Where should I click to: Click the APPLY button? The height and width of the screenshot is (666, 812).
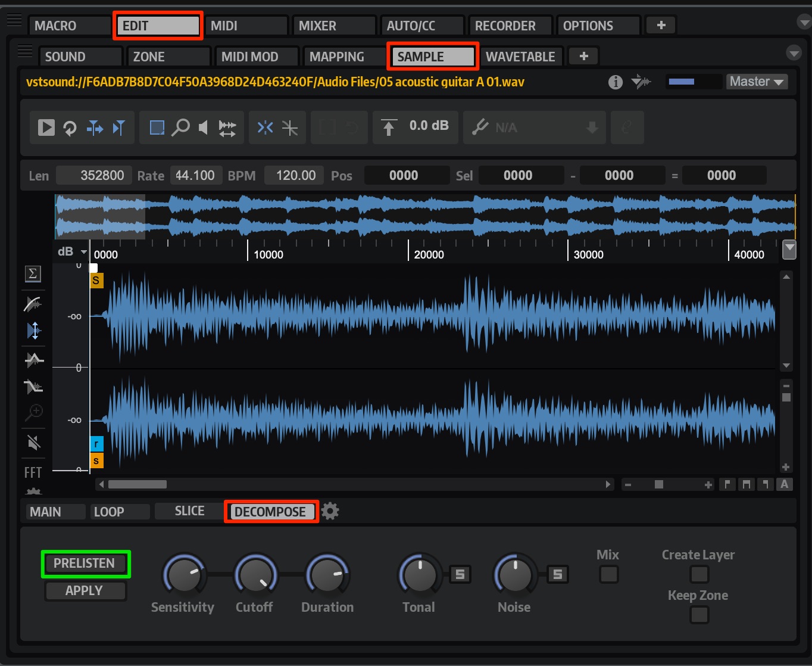pos(85,590)
